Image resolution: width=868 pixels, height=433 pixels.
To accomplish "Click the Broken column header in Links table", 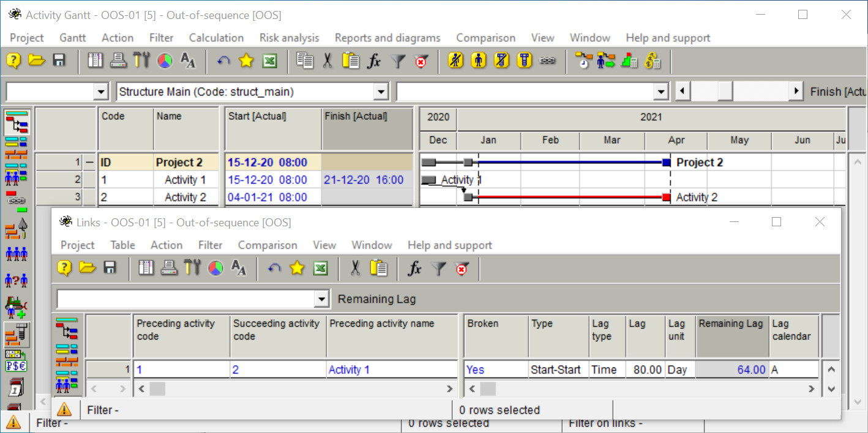I will coord(496,336).
